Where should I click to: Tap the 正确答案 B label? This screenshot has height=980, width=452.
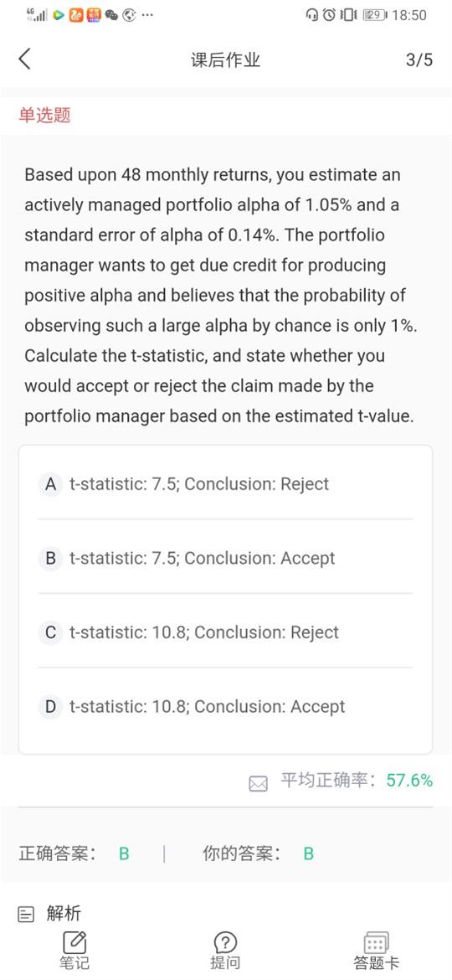pyautogui.click(x=74, y=854)
